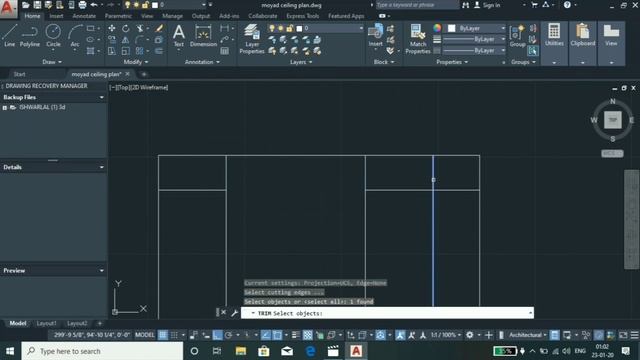The width and height of the screenshot is (640, 360).
Task: Collapse the Details section
Action: pos(102,167)
